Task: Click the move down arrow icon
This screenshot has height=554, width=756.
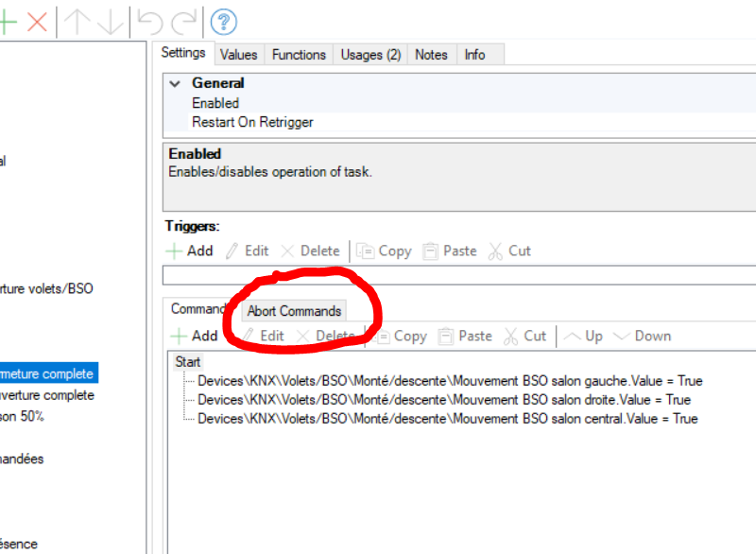Action: pyautogui.click(x=110, y=22)
